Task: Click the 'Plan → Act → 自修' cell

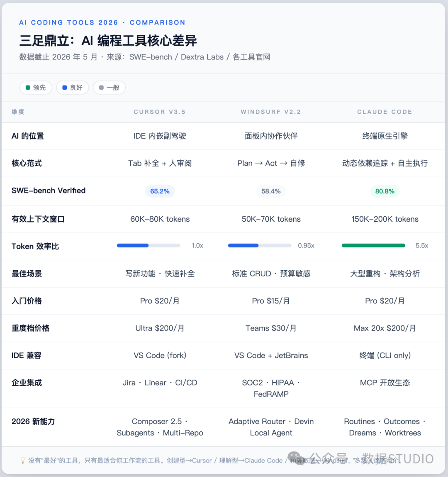Action: click(271, 164)
